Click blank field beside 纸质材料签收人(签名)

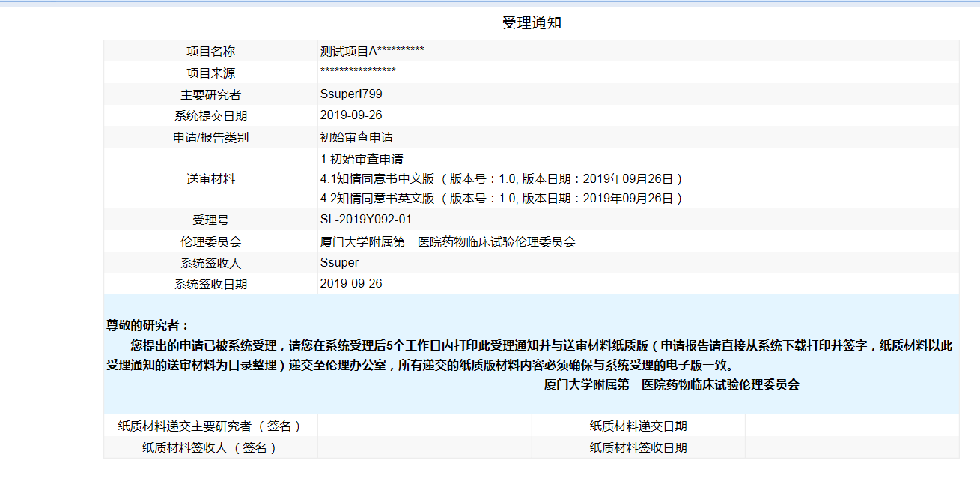[424, 447]
